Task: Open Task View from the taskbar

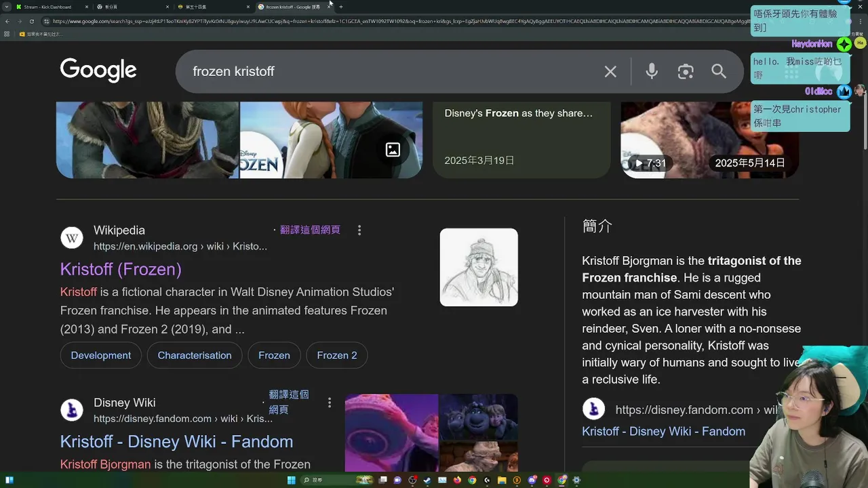Action: 382,480
